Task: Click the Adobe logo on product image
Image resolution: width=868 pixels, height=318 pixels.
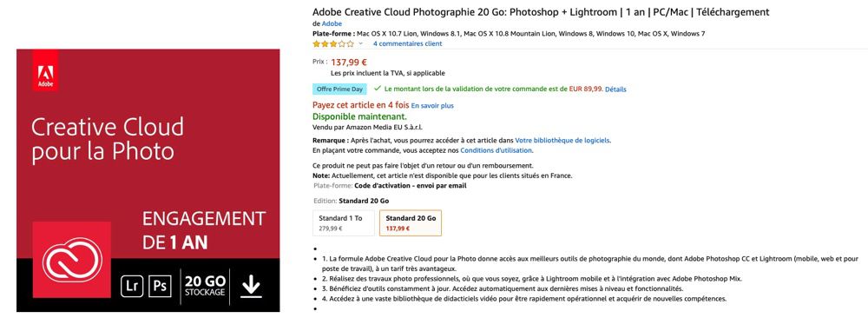Action: click(x=45, y=70)
